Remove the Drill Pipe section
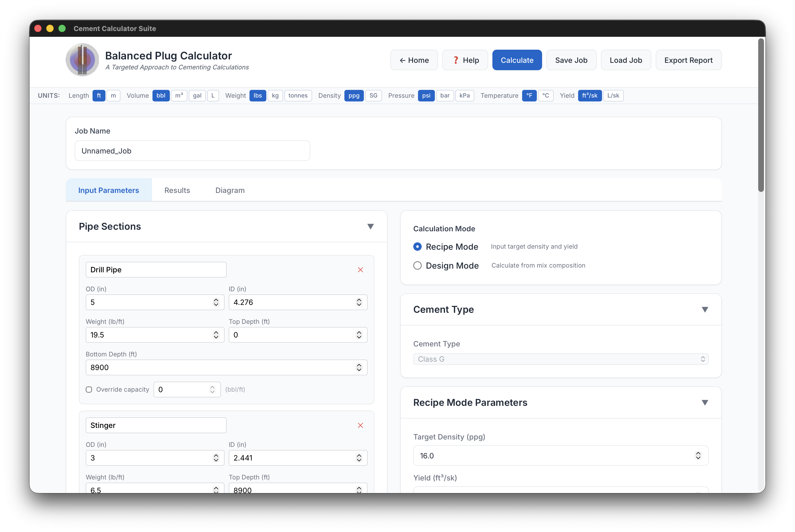This screenshot has width=795, height=532. [x=360, y=270]
